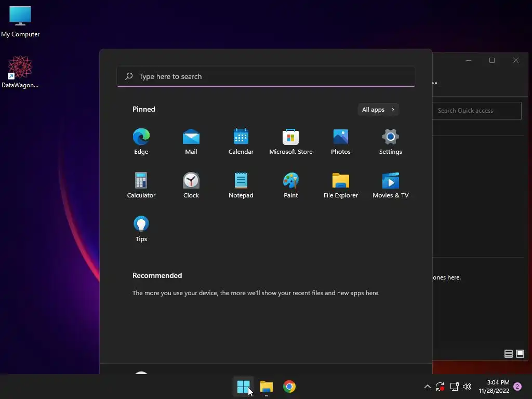Open File Explorer from the taskbar
Image resolution: width=532 pixels, height=399 pixels.
coord(267,387)
